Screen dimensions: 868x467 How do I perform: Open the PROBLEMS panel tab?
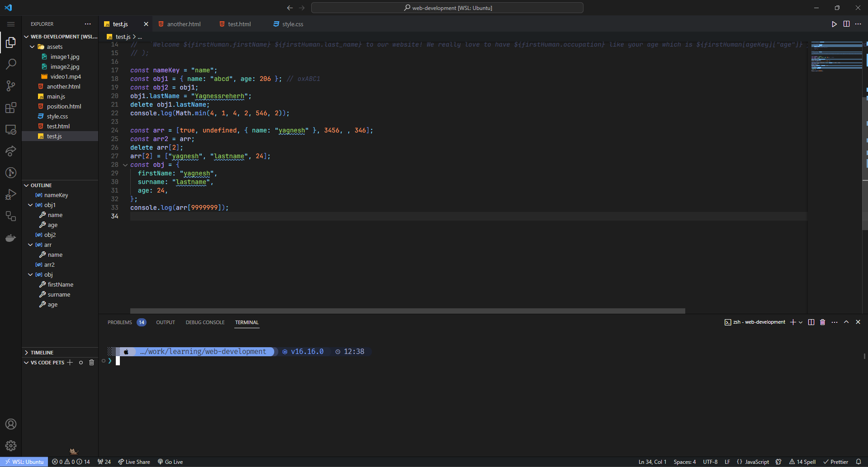(126, 322)
